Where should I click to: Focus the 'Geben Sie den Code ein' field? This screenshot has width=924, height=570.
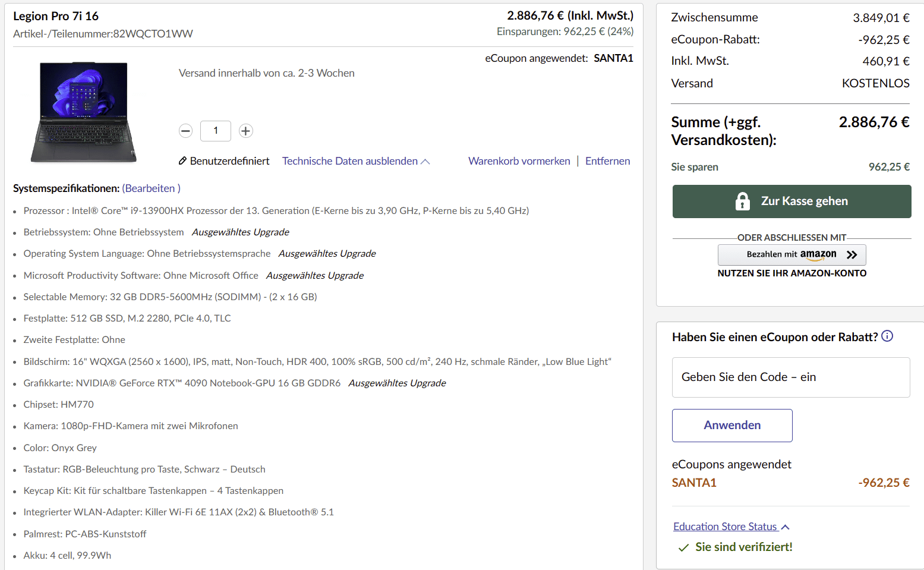(791, 377)
